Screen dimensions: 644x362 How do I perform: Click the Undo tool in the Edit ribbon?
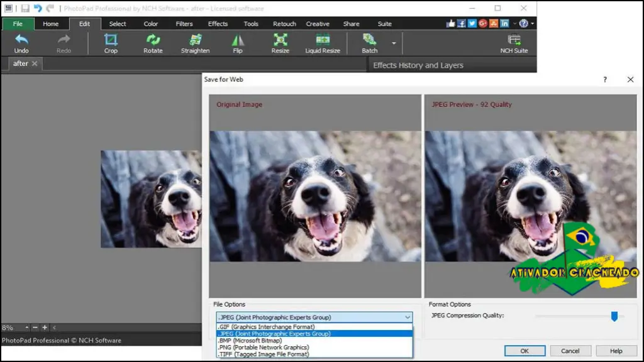(21, 43)
